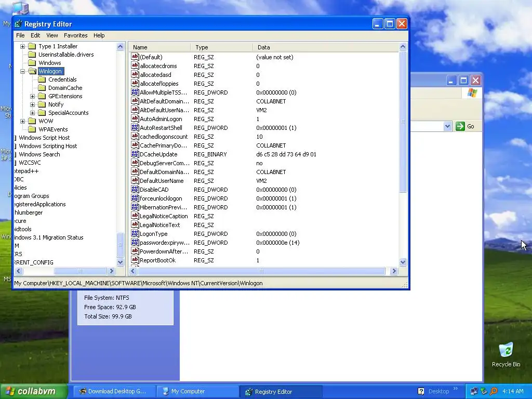Expand the WOW key
Screen dimensions: 532x399
(x=22, y=121)
